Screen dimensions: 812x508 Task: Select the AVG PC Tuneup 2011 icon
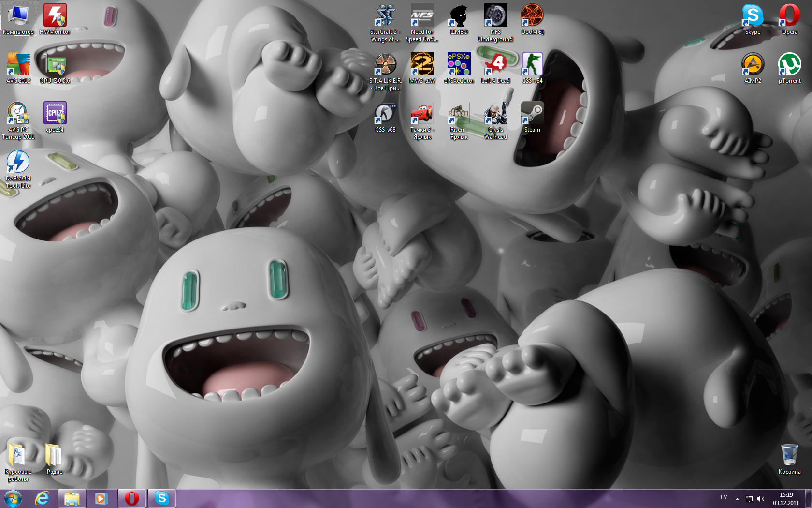[18, 120]
